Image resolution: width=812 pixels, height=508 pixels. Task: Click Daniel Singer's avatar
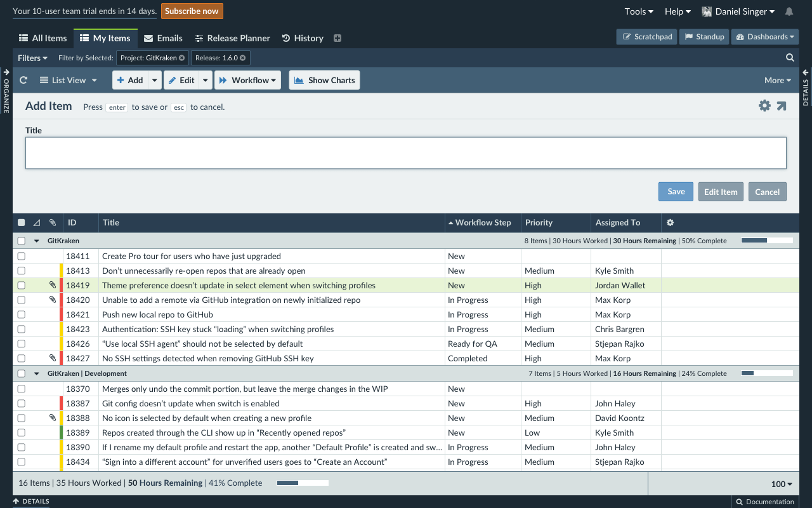(707, 11)
